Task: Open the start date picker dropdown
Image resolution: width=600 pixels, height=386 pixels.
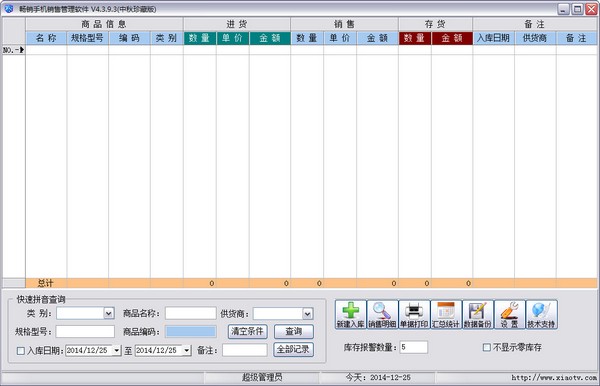Action: [x=117, y=350]
